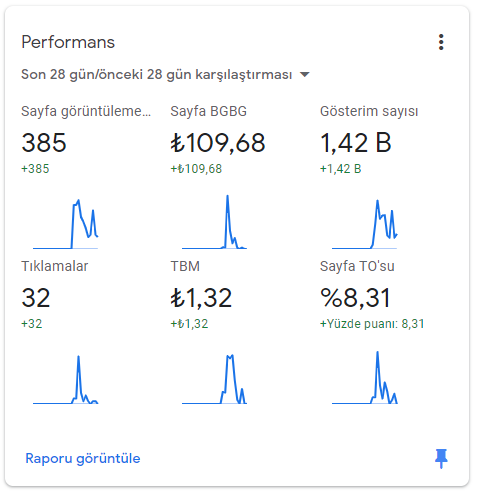Screen dimensions: 478x494
Task: Open the three-dot more options menu
Action: pyautogui.click(x=441, y=42)
